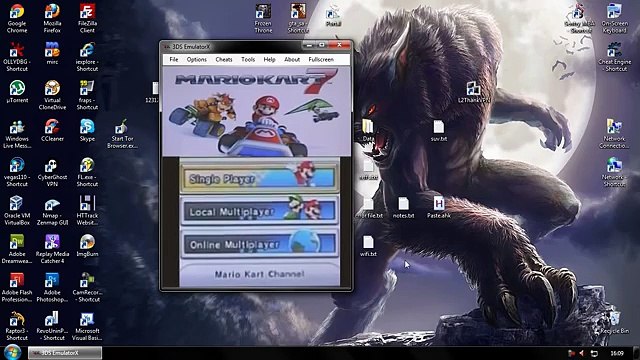This screenshot has height=360, width=640.
Task: Select the iexplore shortcut icon
Action: click(87, 57)
